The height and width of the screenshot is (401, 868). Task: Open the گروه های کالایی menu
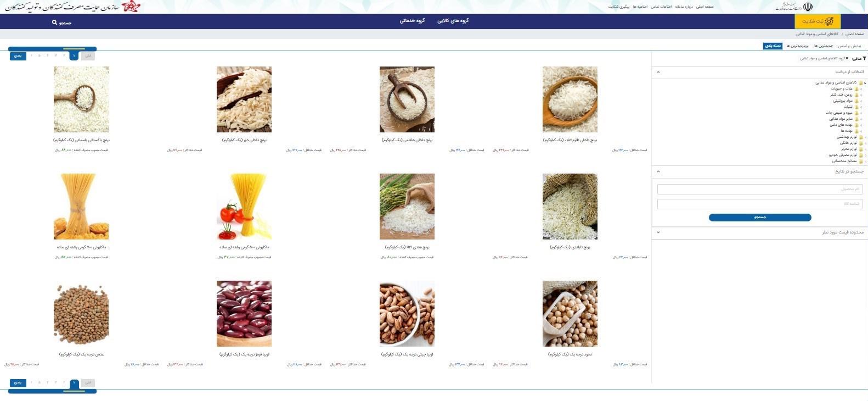(x=453, y=21)
